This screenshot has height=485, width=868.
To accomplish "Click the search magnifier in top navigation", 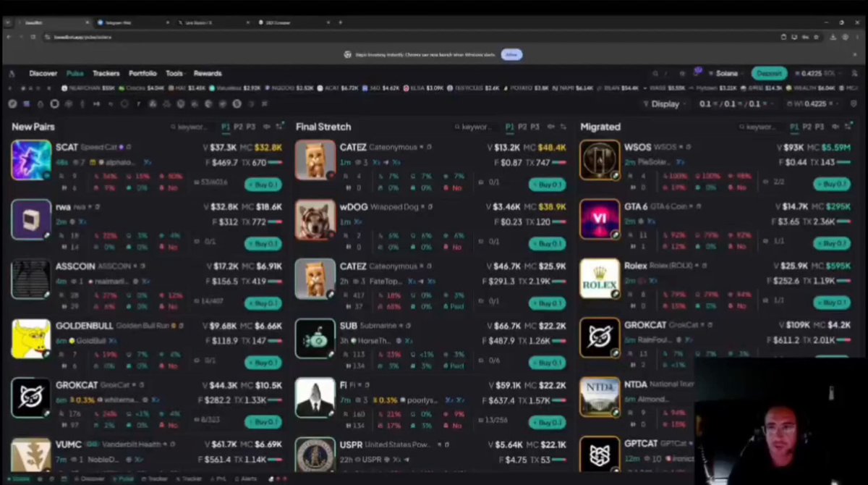I will coord(655,73).
